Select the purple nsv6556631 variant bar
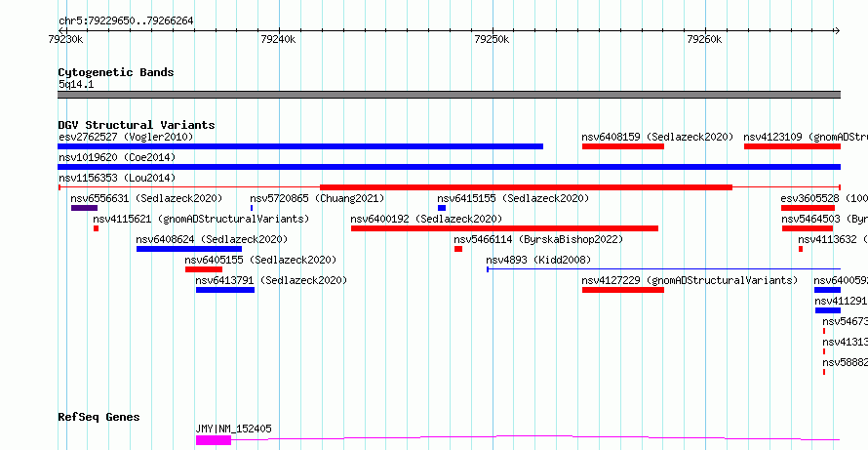The width and height of the screenshot is (868, 450). tap(84, 208)
